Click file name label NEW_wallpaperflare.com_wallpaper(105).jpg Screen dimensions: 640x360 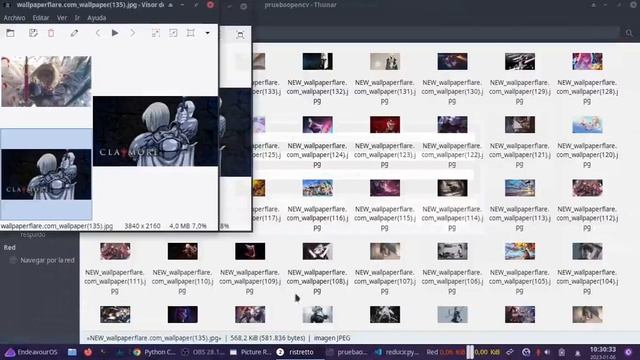tap(520, 282)
